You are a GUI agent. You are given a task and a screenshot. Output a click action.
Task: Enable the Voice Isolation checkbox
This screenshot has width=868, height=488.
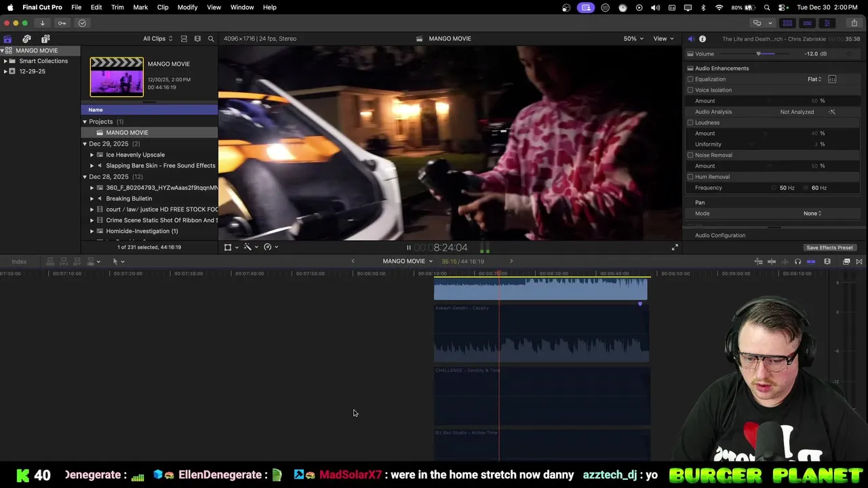point(690,90)
